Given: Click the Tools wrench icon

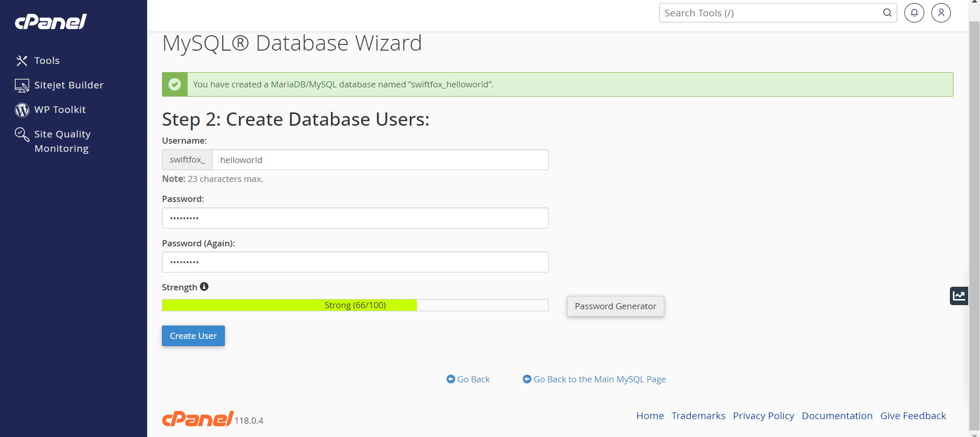Looking at the screenshot, I should [x=21, y=61].
